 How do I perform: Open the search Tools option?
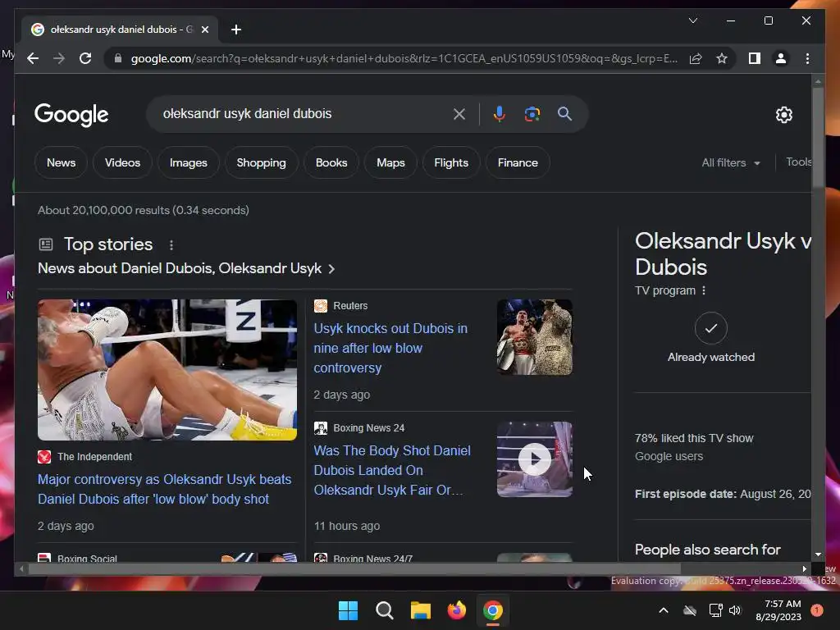(x=798, y=162)
